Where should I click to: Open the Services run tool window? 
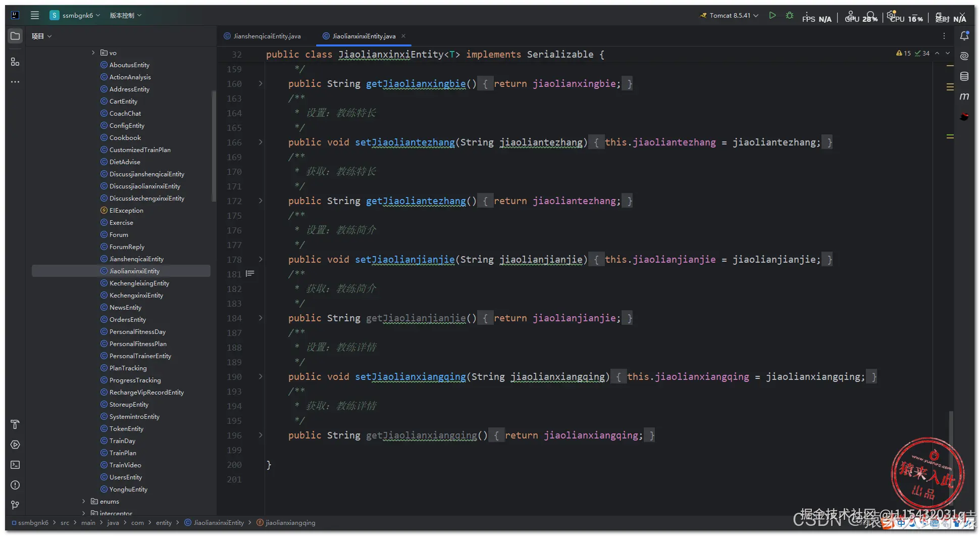pos(15,445)
